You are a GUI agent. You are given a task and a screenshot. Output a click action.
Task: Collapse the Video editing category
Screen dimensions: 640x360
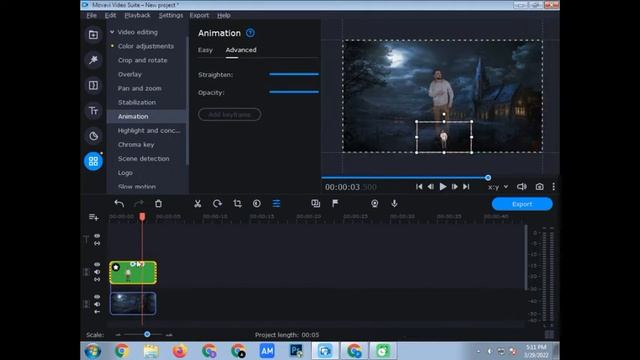pyautogui.click(x=112, y=32)
